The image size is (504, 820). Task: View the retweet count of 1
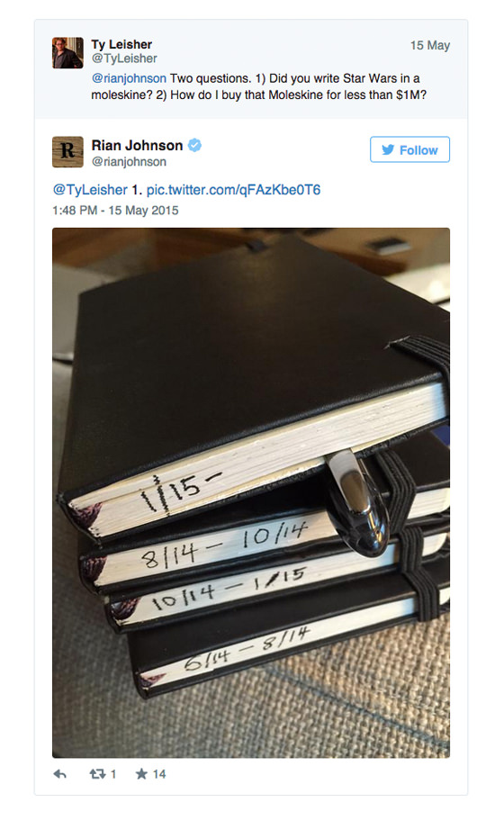(x=113, y=774)
